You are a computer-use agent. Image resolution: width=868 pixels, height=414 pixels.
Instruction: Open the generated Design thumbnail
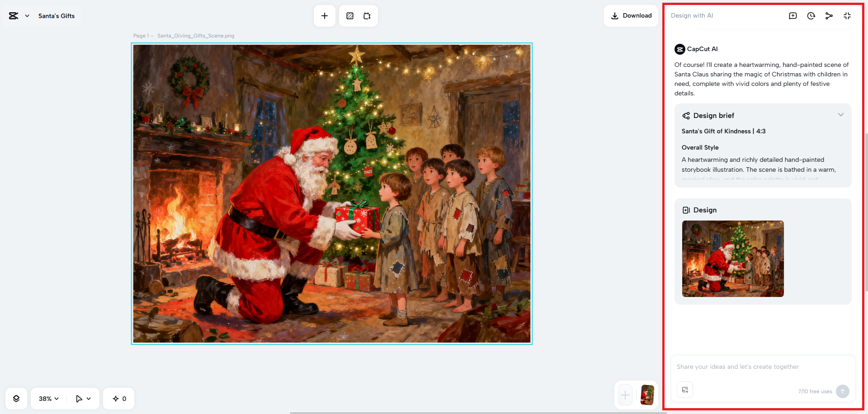tap(733, 259)
